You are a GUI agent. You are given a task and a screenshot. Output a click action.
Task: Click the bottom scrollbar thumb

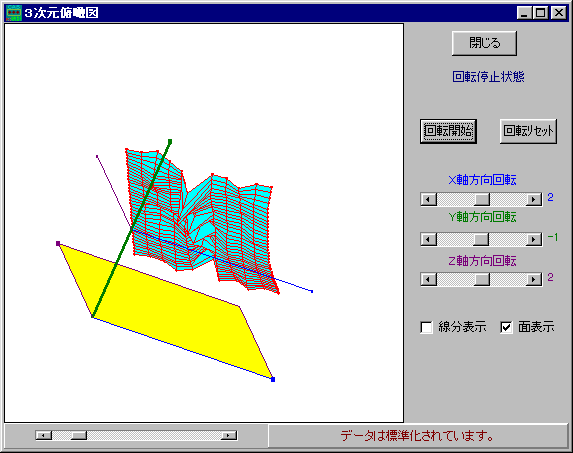click(78, 435)
